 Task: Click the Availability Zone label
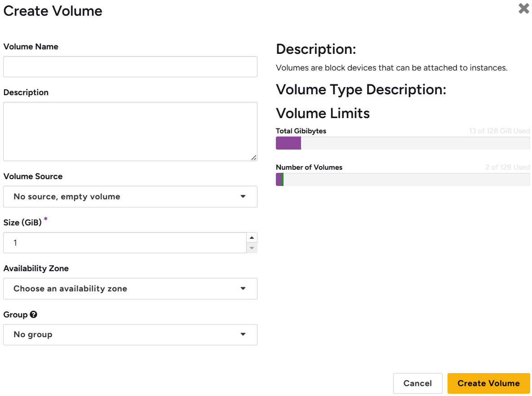click(x=36, y=268)
